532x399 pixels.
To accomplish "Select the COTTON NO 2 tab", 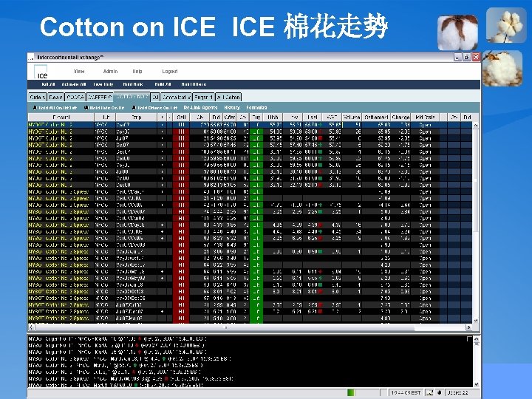I will coord(132,97).
